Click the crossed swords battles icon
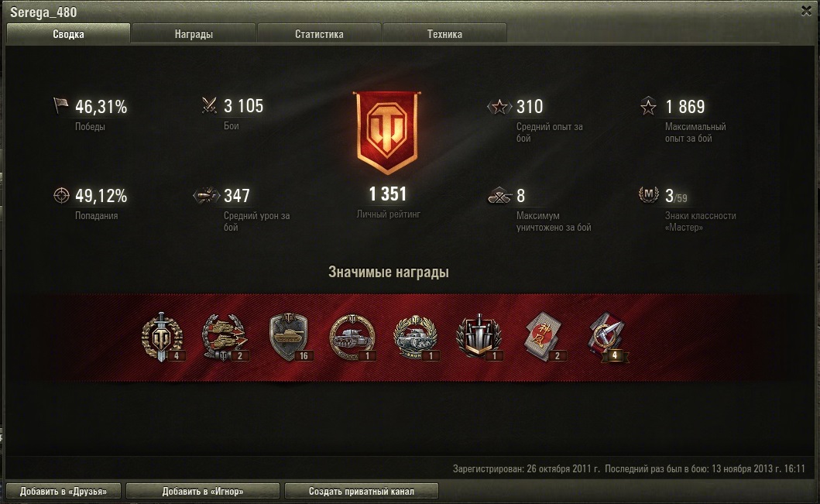This screenshot has height=504, width=820. tap(209, 105)
